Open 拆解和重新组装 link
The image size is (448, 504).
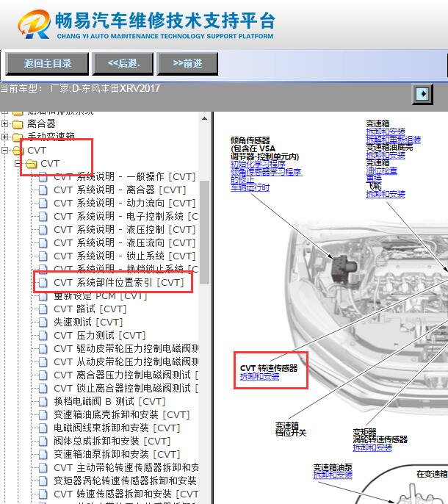[393, 140]
